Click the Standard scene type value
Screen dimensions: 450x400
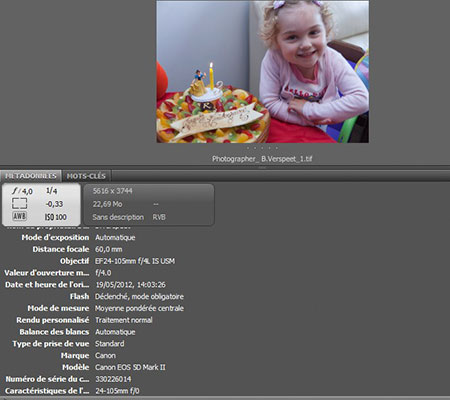(110, 344)
